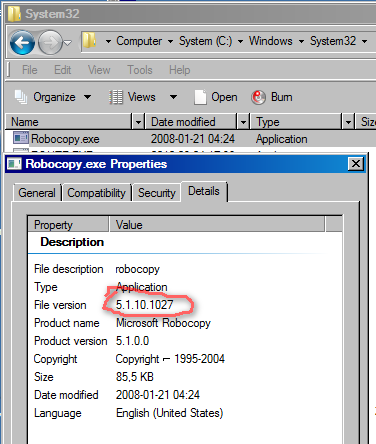The width and height of the screenshot is (376, 444).
Task: Click the grayed Forward arrow button
Action: (50, 42)
